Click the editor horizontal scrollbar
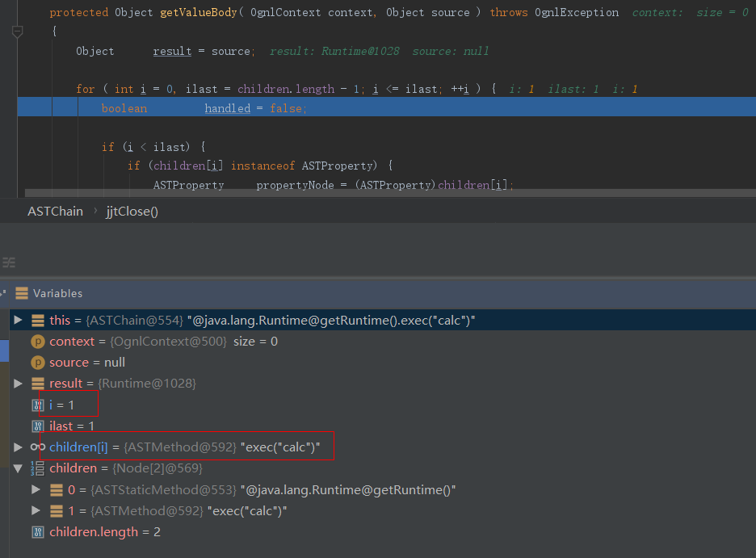Screen dimensions: 756x558 pos(388,194)
